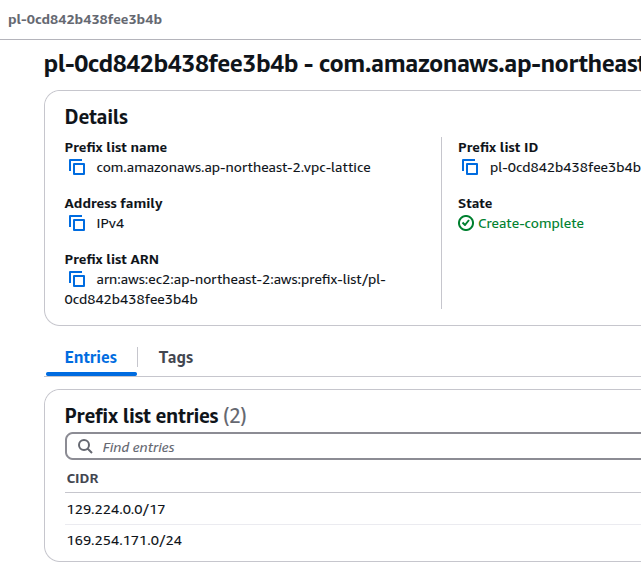The image size is (641, 563).
Task: Click the pl-0cd842b438fee3b4b breadcrumb at top
Action: 85,20
